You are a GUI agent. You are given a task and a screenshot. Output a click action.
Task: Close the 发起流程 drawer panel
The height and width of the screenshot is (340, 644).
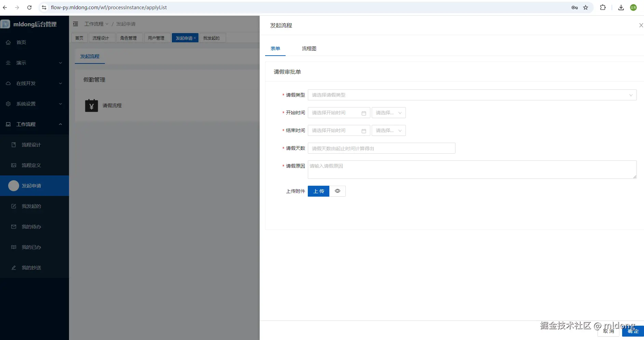tap(641, 25)
